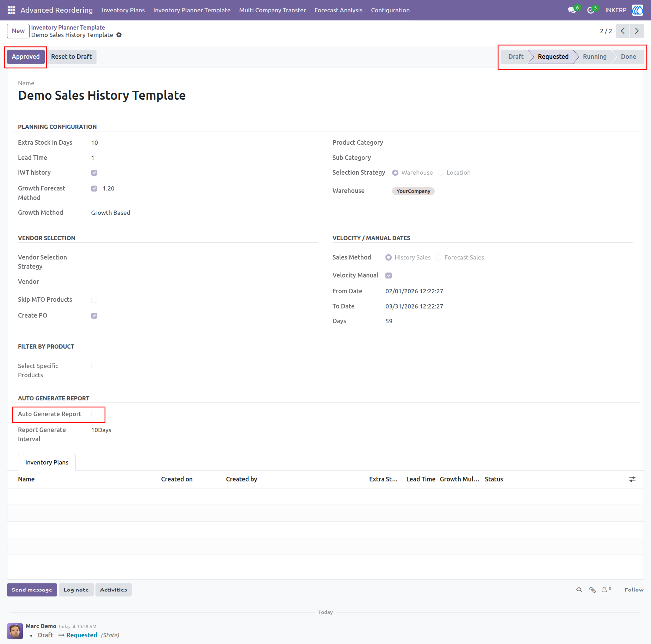Open the apps grid menu icon
The height and width of the screenshot is (644, 651).
click(x=11, y=10)
